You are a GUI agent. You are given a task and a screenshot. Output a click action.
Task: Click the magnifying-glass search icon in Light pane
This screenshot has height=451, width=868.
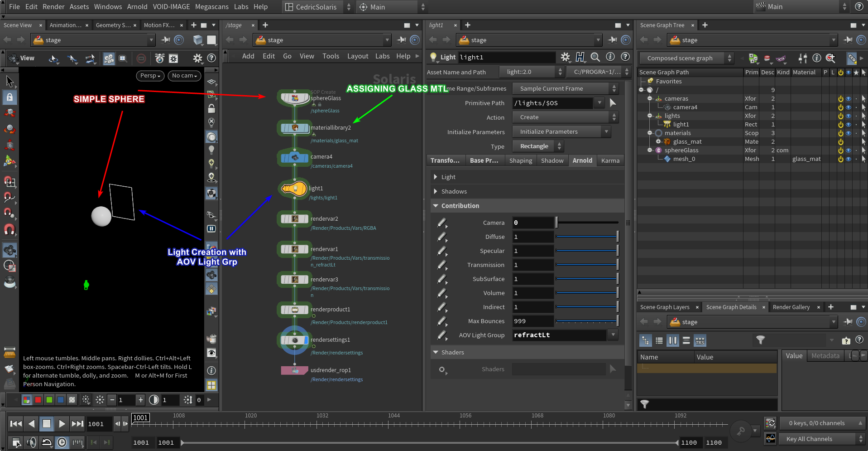pos(595,57)
